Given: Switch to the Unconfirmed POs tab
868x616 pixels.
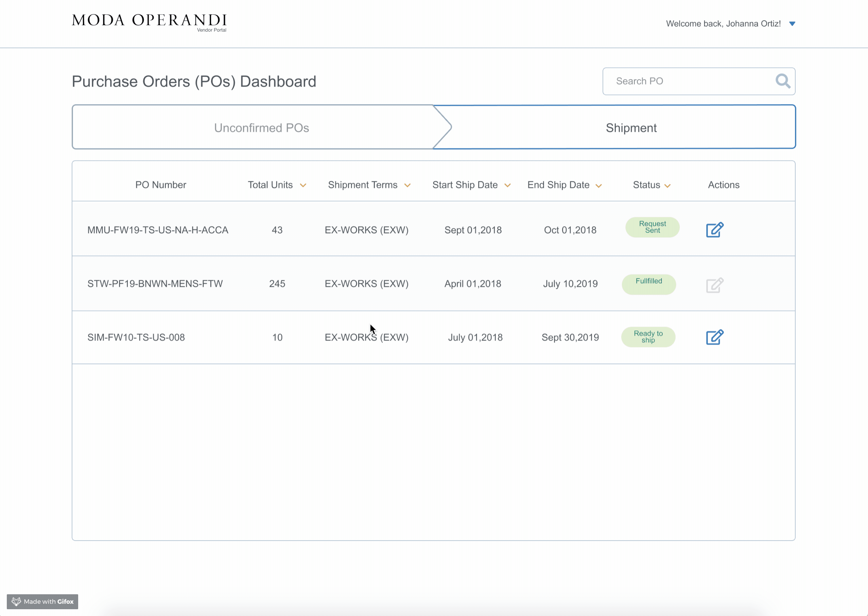Looking at the screenshot, I should coord(261,128).
